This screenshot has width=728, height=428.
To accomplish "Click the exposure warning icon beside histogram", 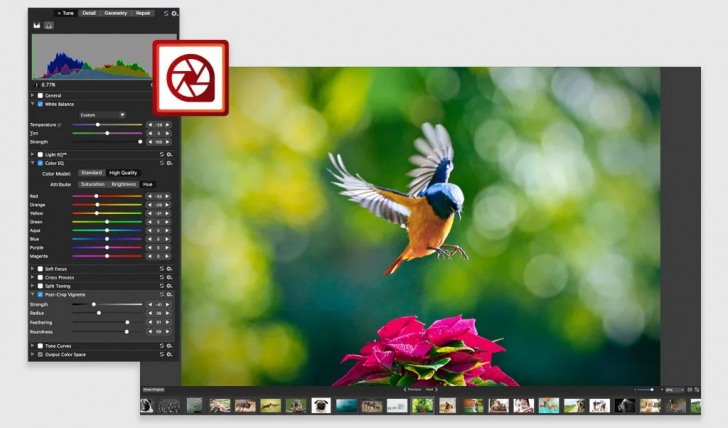I will (49, 25).
